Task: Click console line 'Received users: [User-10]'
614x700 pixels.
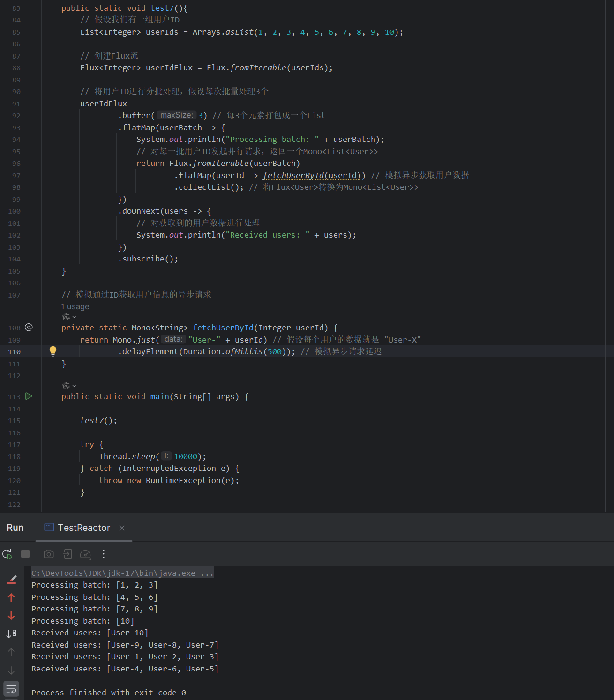Action: click(90, 633)
